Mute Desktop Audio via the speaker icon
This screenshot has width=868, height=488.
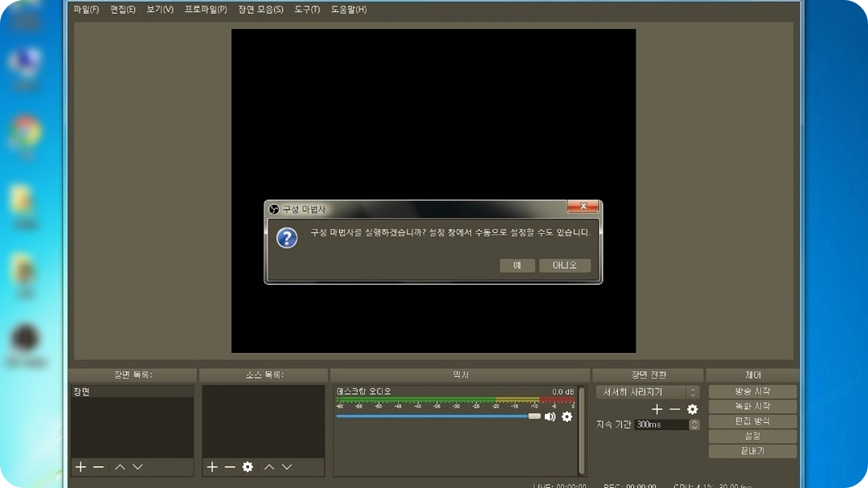click(x=551, y=417)
